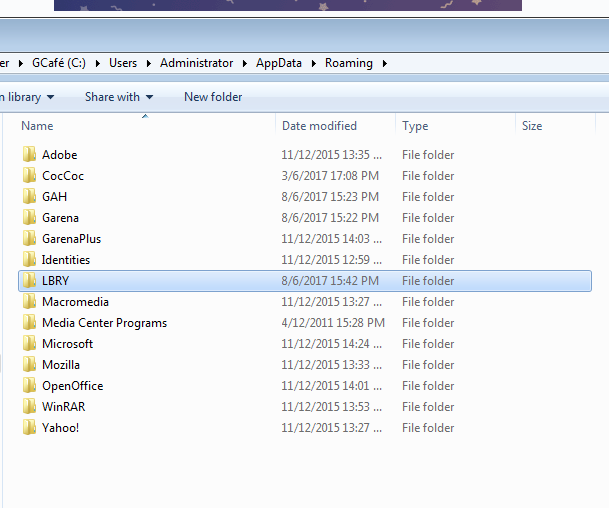
Task: Click date 11/12/2015 14:24 of Microsoft
Action: pyautogui.click(x=331, y=343)
